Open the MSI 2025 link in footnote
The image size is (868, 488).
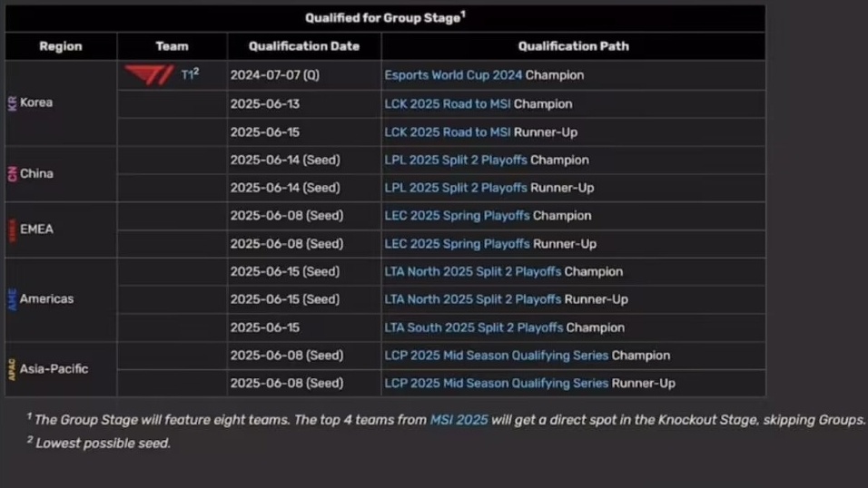[x=459, y=420]
